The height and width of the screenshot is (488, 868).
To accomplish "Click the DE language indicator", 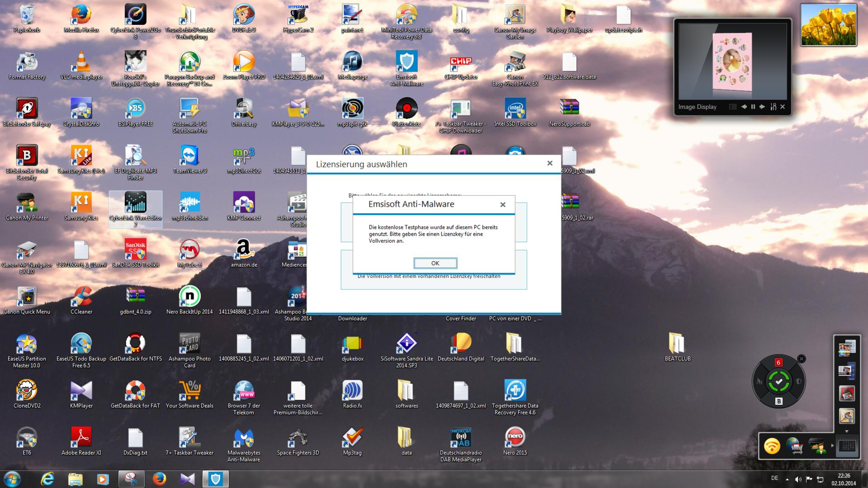I will (x=775, y=478).
